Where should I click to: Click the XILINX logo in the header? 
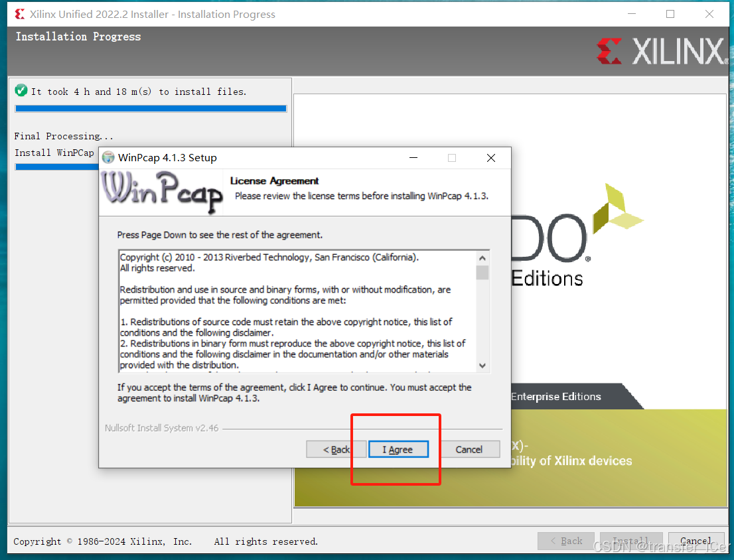pyautogui.click(x=662, y=52)
